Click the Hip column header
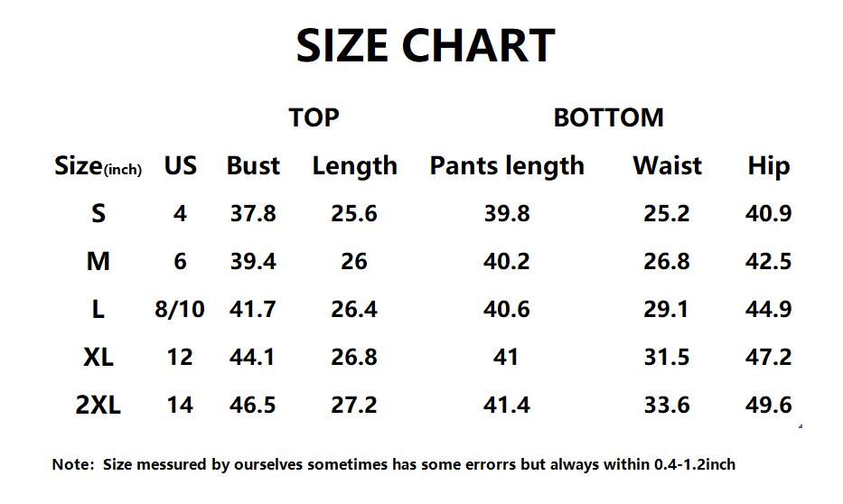This screenshot has width=843, height=504. 769,167
